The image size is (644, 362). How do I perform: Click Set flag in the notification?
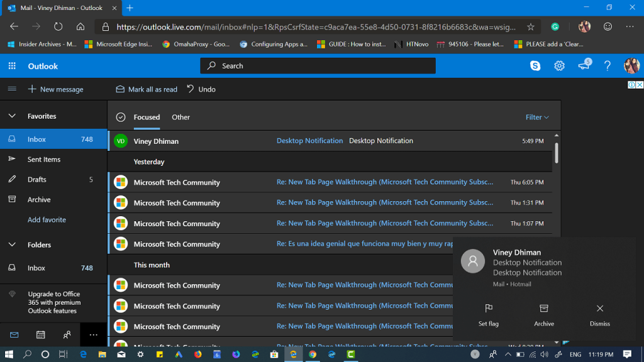(488, 315)
